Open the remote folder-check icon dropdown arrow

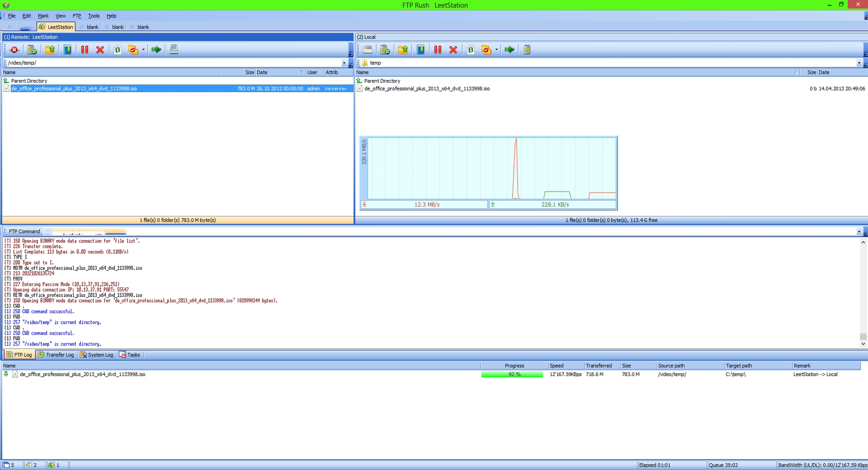[x=143, y=50]
